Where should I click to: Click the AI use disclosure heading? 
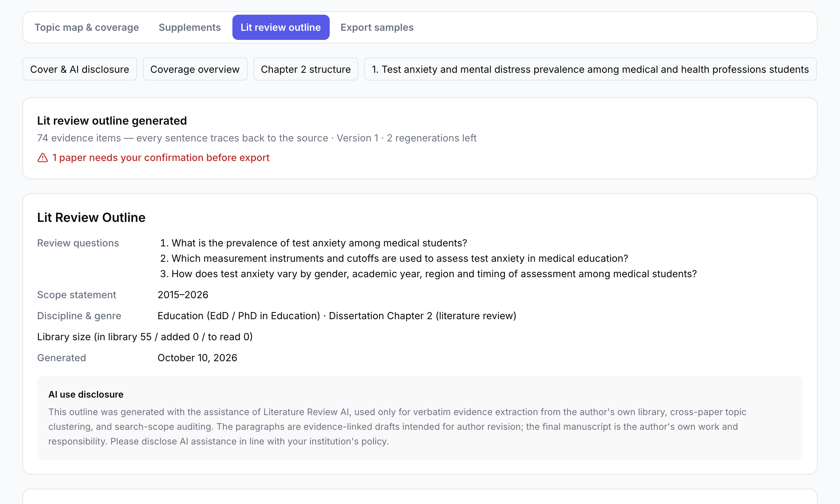coord(86,395)
